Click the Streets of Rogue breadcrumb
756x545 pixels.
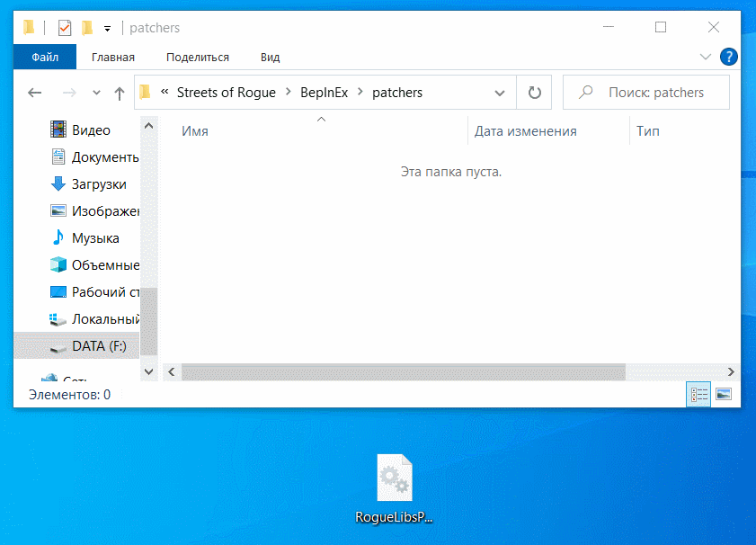pos(227,92)
